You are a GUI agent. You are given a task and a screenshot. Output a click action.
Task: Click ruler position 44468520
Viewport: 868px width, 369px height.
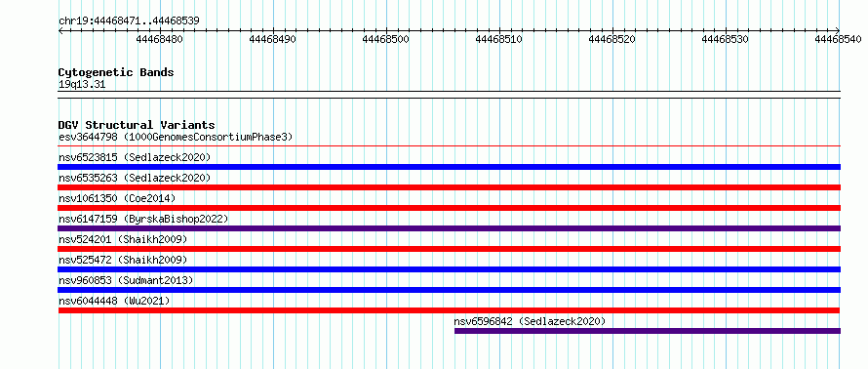coord(612,39)
